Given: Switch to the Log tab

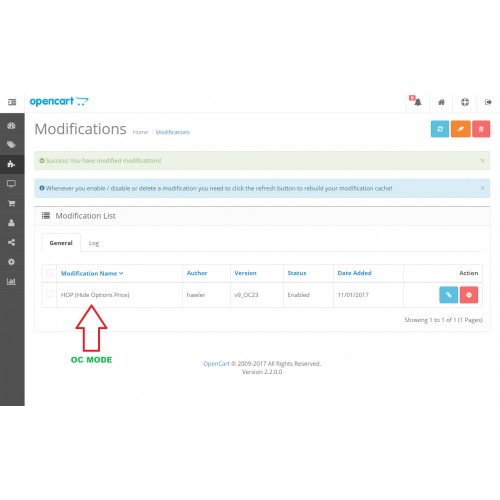Looking at the screenshot, I should tap(94, 243).
